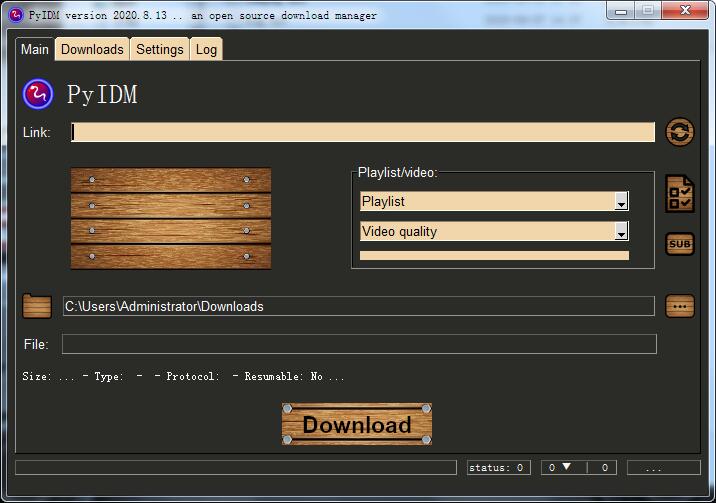Open the playlist checklist icon
This screenshot has height=503, width=716.
tap(680, 193)
